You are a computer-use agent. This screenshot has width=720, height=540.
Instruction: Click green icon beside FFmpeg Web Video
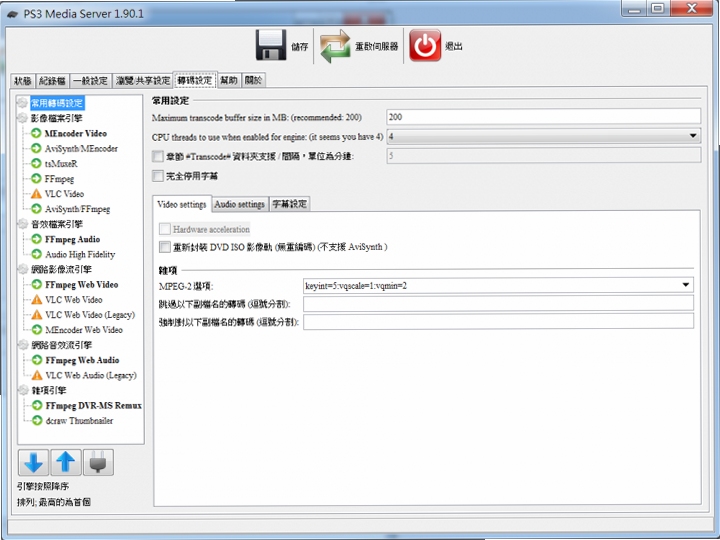click(37, 284)
